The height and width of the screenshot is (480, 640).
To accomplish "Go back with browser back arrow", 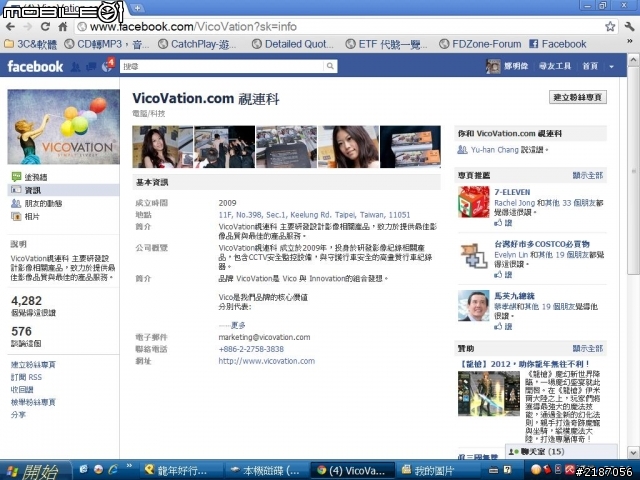I will tap(11, 27).
